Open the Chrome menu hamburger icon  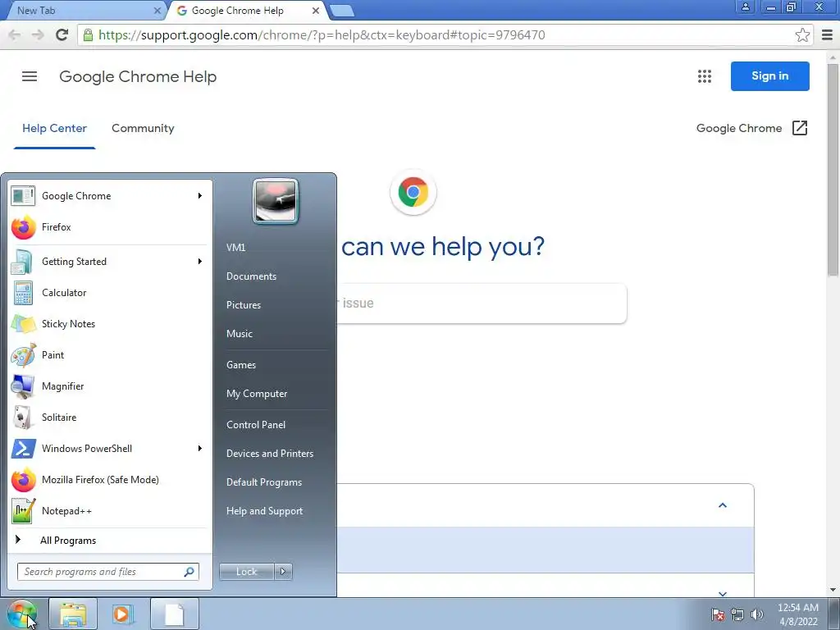(827, 34)
